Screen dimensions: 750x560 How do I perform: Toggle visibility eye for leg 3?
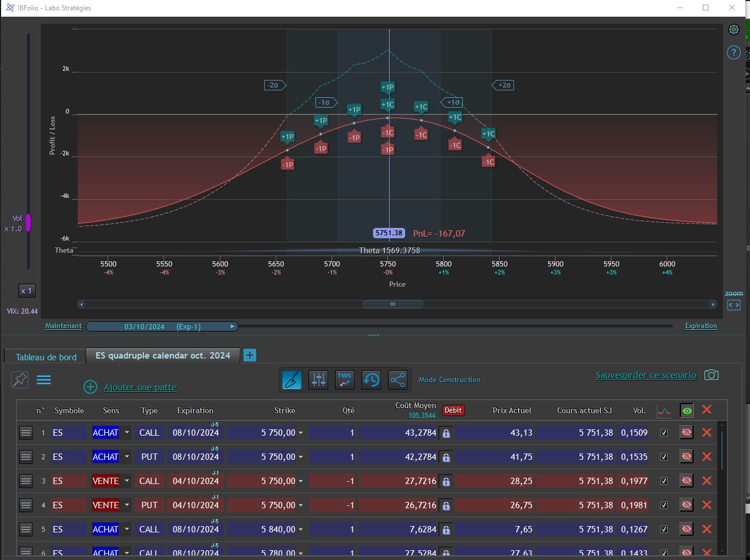point(686,481)
